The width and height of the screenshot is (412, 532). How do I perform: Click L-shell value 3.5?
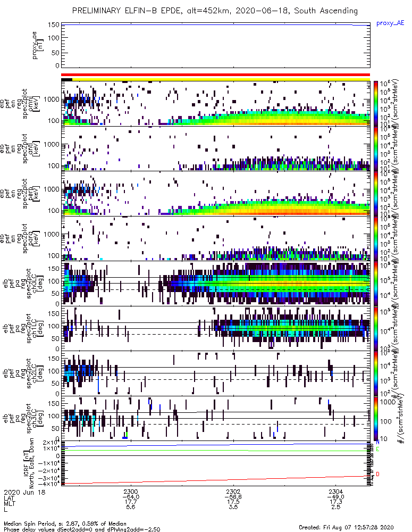(233, 507)
